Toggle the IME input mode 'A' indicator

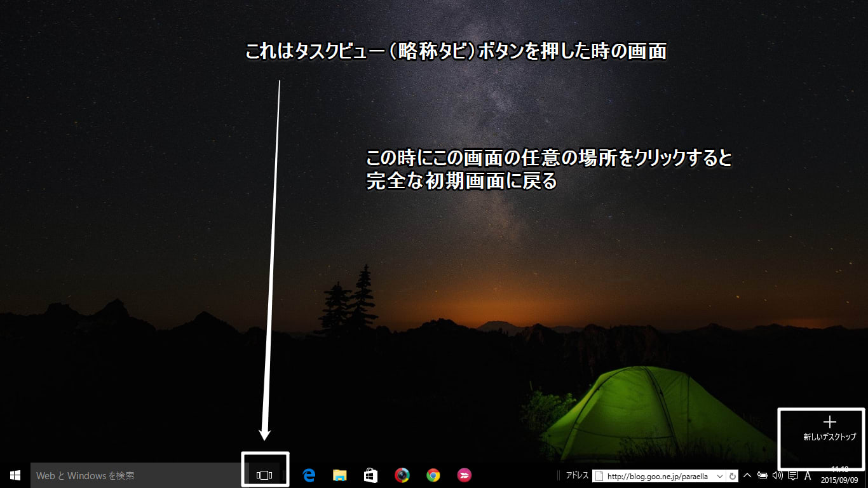(808, 475)
